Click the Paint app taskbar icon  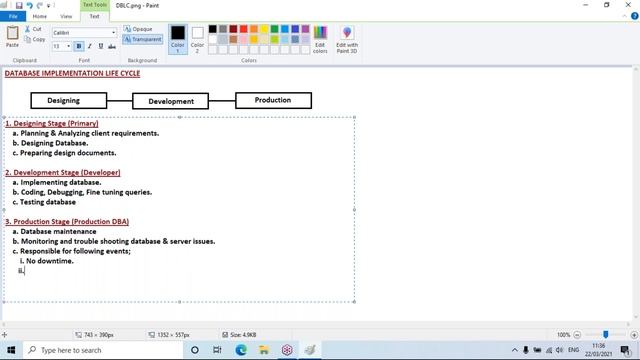click(310, 350)
